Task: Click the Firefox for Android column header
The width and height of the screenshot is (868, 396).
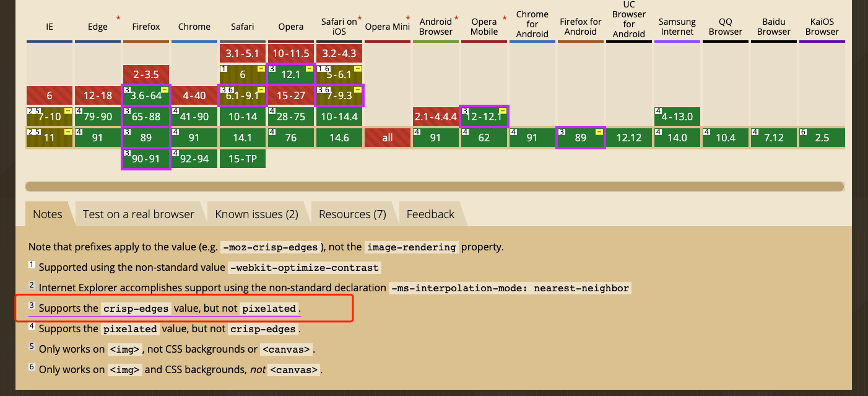Action: click(581, 27)
